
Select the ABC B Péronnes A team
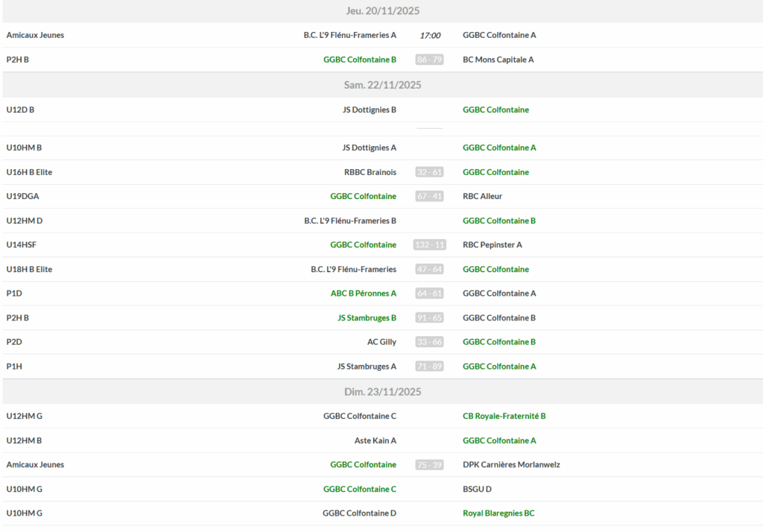[x=363, y=294]
